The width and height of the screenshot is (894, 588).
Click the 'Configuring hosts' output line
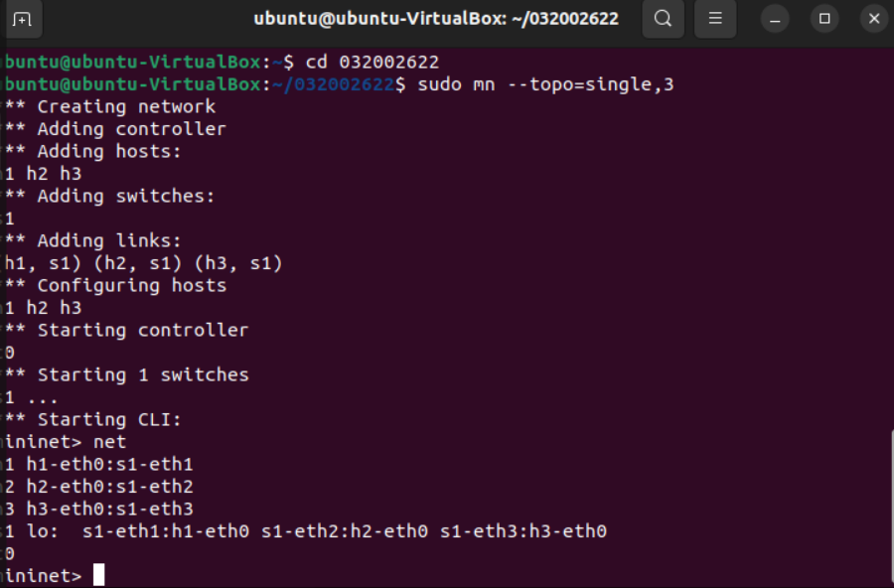(x=131, y=285)
